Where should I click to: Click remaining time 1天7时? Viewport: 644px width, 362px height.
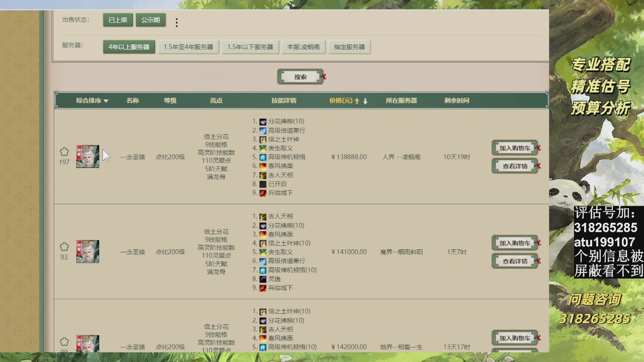pyautogui.click(x=457, y=252)
